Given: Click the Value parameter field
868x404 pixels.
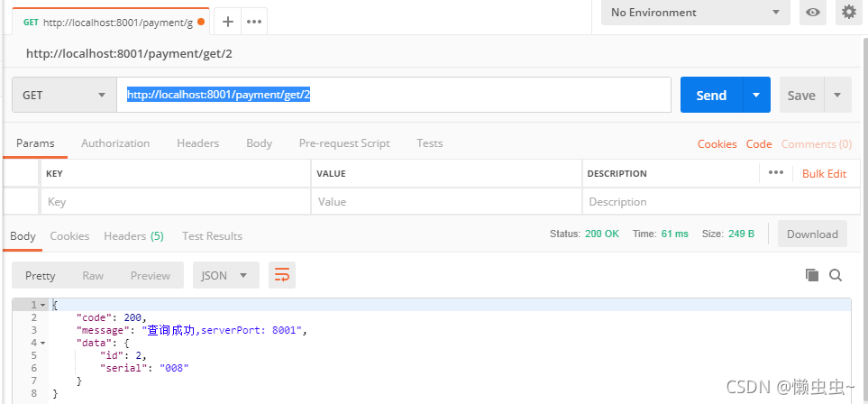Looking at the screenshot, I should (446, 202).
